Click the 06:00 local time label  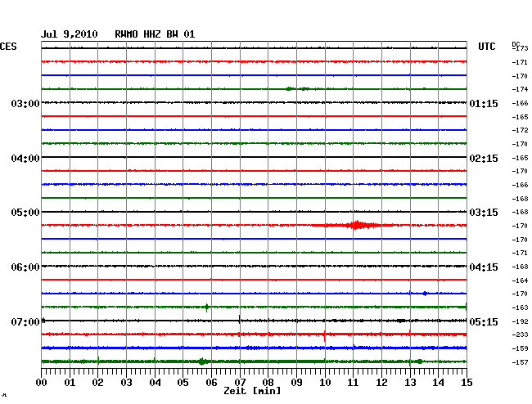[25, 267]
